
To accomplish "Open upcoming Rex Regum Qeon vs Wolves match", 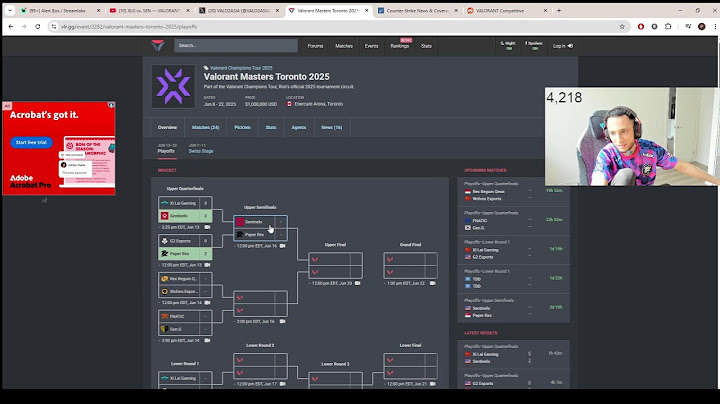I will [513, 191].
